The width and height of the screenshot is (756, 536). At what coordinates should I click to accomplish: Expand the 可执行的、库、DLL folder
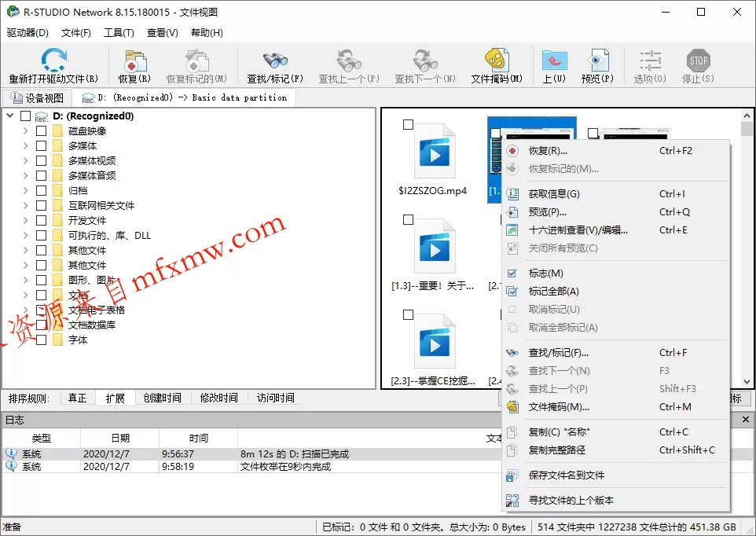(26, 235)
